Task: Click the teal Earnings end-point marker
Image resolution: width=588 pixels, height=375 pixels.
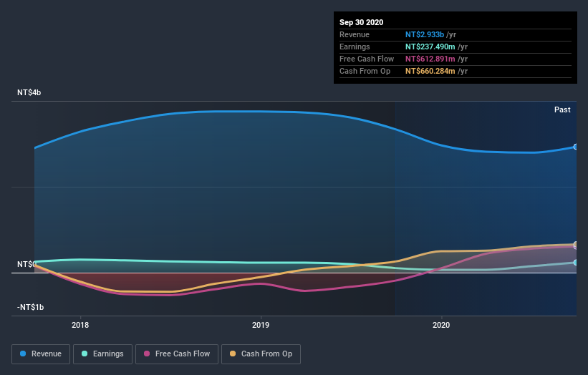Action: click(576, 263)
